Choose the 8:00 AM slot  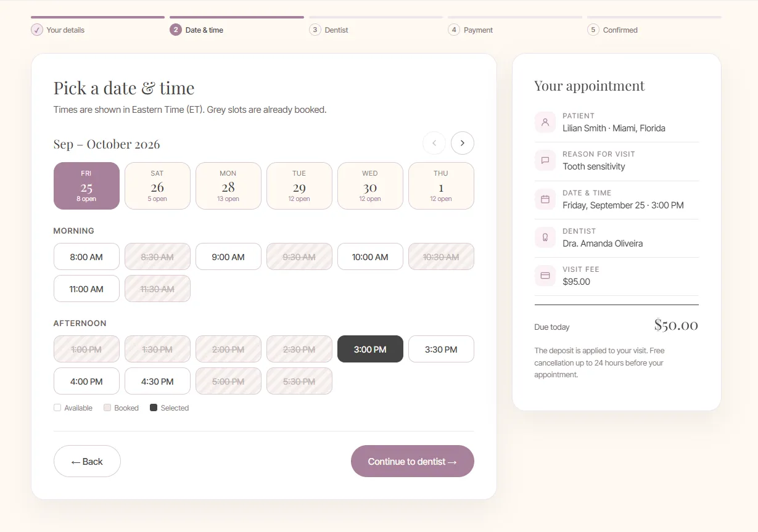click(86, 256)
